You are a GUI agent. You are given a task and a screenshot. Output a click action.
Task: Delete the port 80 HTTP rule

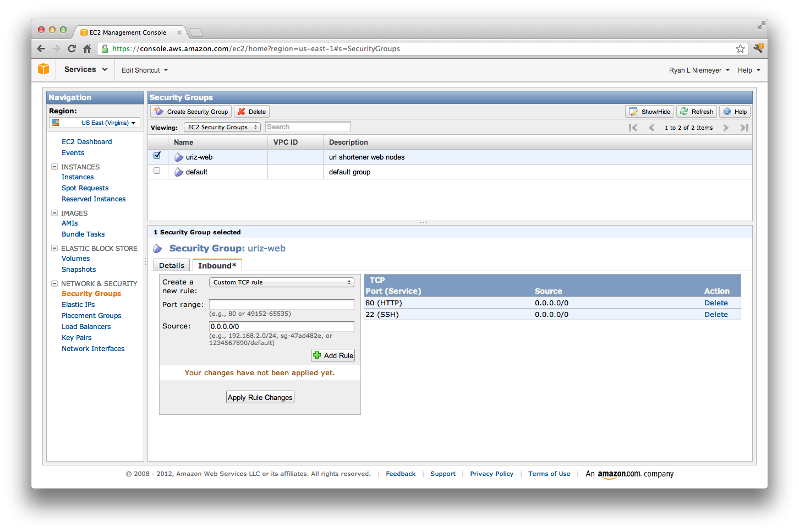716,303
